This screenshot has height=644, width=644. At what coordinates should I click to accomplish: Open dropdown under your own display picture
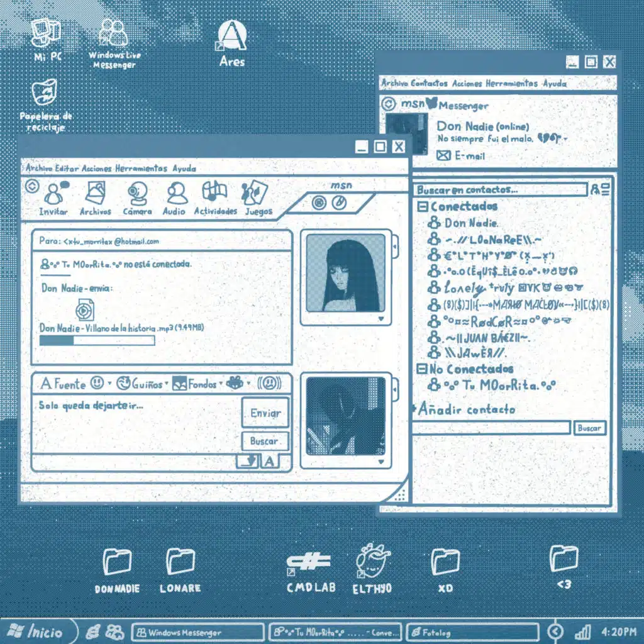click(x=381, y=462)
